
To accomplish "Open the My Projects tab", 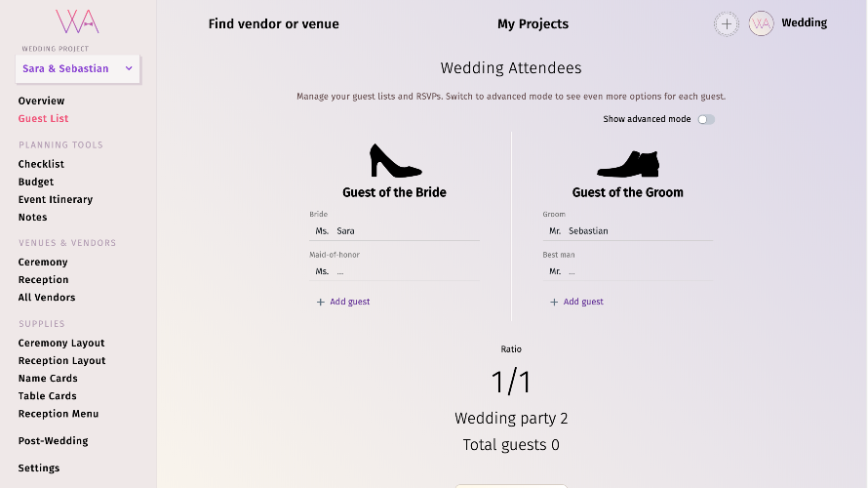I will coord(533,23).
